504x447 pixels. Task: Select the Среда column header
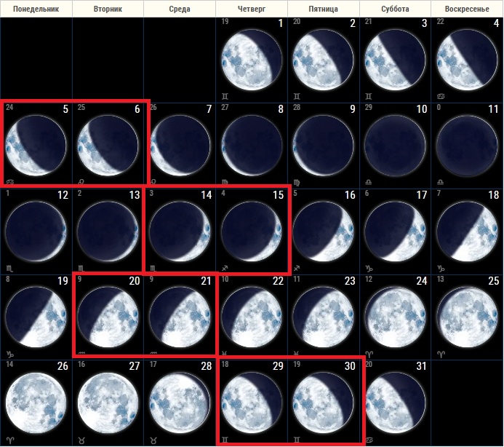[x=180, y=9]
